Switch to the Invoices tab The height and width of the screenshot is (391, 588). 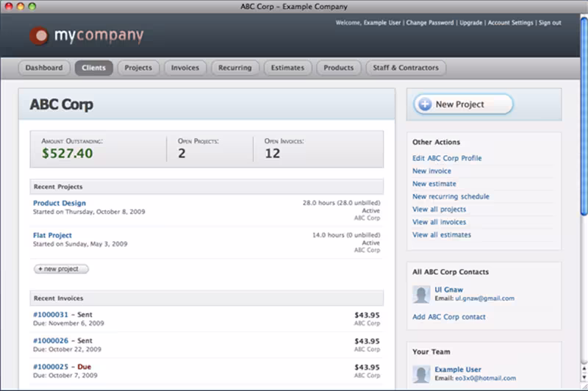185,68
